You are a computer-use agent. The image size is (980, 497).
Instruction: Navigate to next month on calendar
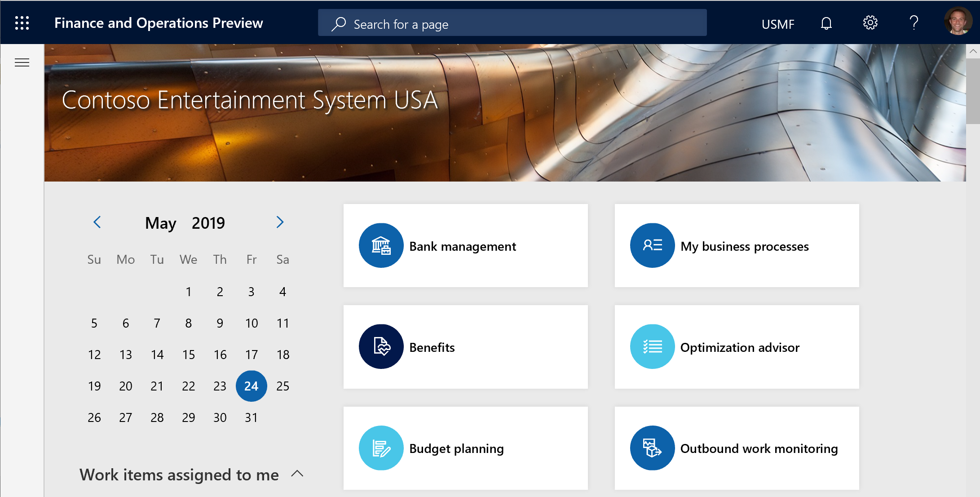point(279,223)
